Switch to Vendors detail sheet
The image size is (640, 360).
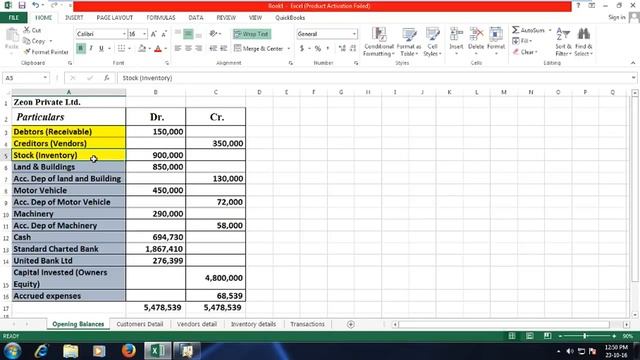point(197,324)
